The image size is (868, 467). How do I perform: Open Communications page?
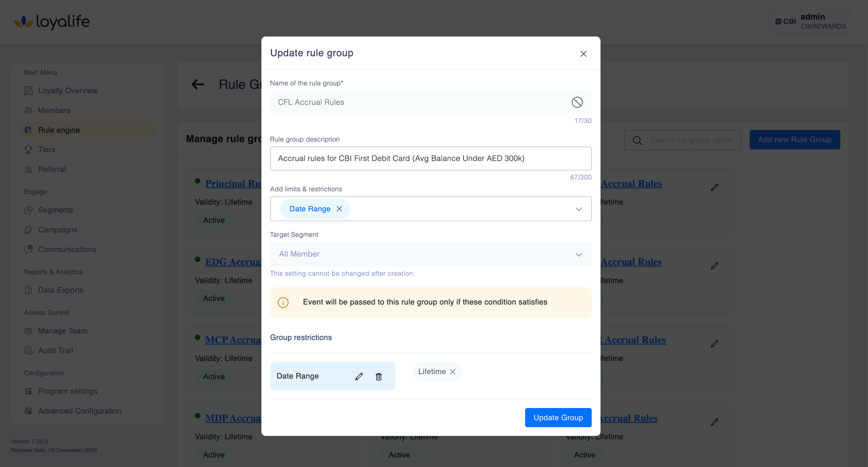pyautogui.click(x=67, y=249)
